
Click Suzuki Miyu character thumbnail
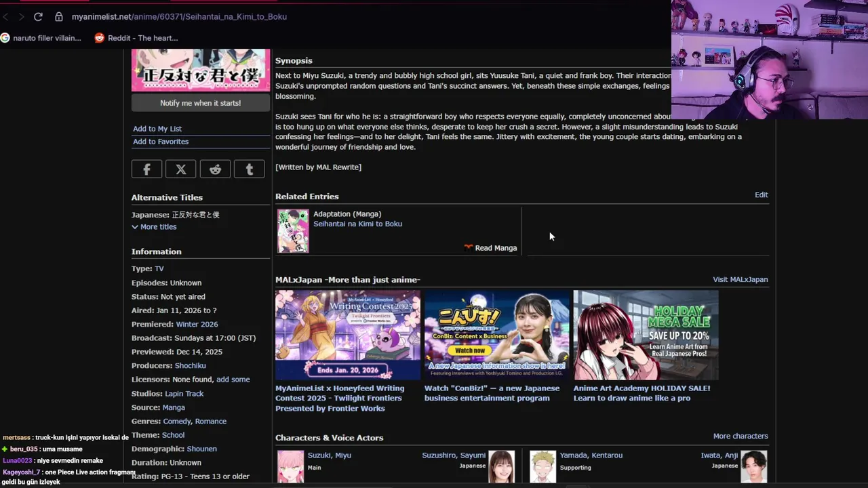291,467
